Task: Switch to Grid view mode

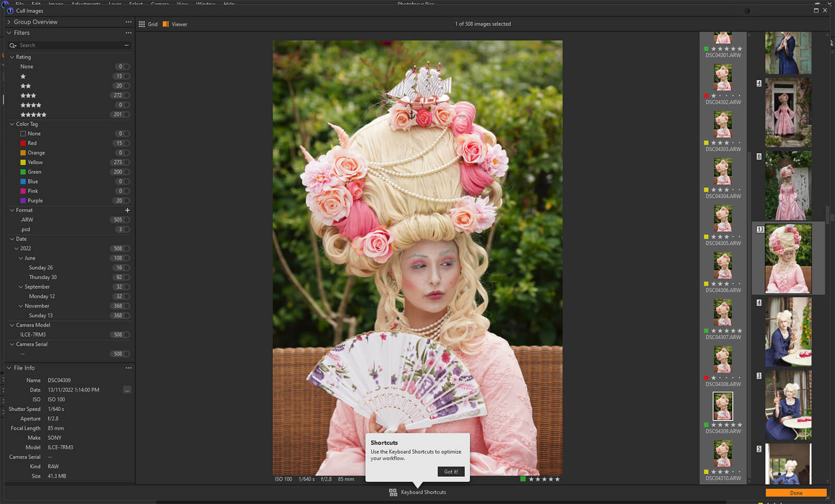Action: point(148,24)
